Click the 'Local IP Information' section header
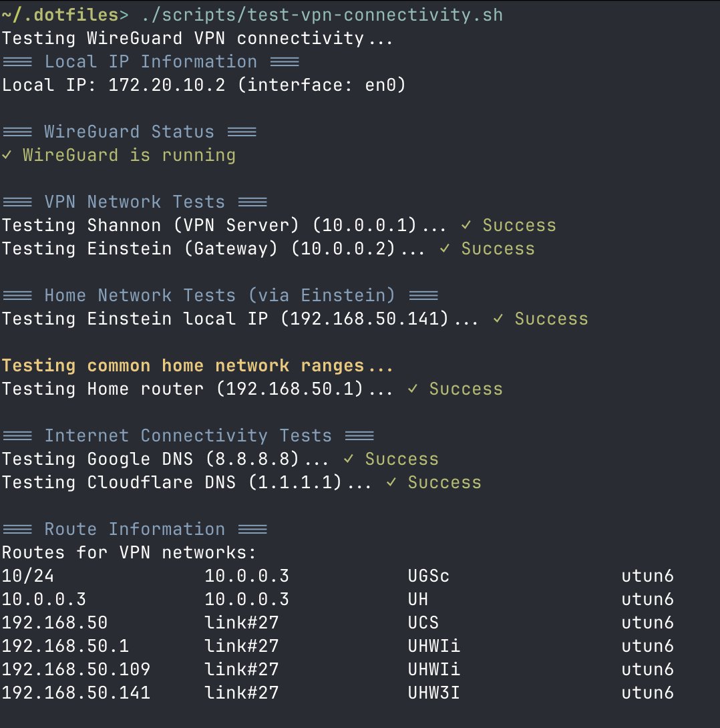The image size is (720, 728). coord(151,61)
